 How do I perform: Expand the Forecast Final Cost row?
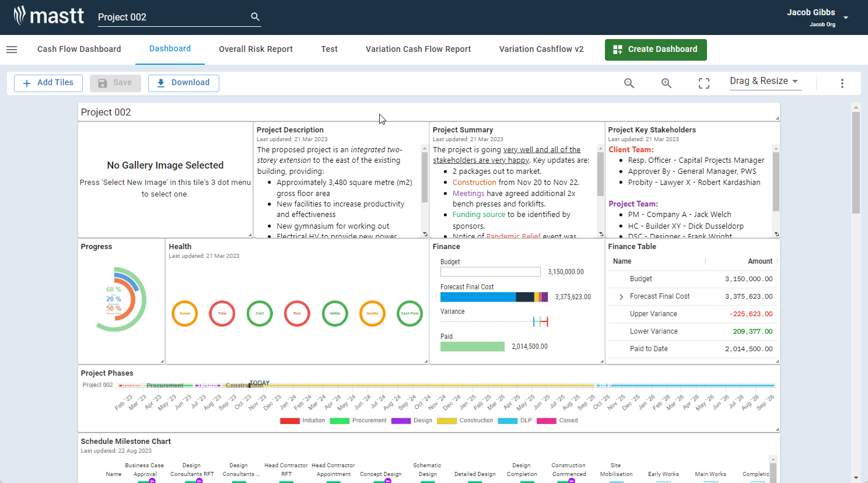coord(621,297)
